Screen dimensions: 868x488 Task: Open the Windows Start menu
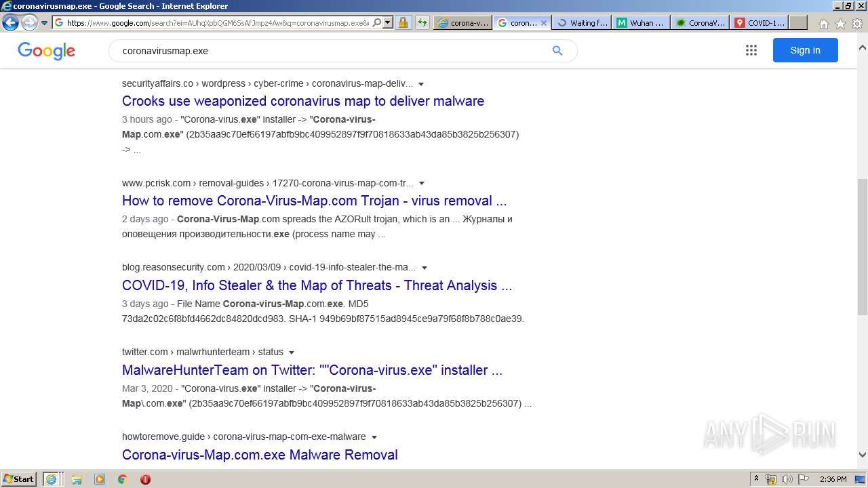pos(19,479)
